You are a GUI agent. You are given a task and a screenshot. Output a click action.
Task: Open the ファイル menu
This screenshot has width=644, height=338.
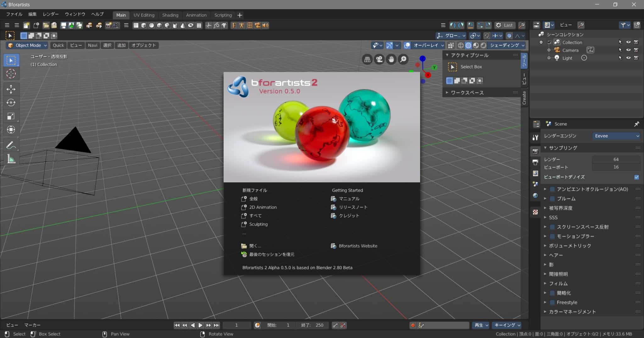coord(14,14)
